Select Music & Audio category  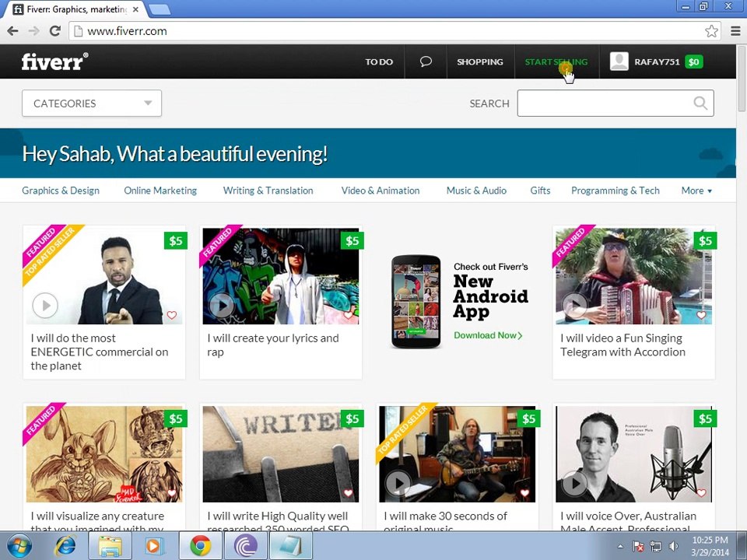tap(476, 191)
